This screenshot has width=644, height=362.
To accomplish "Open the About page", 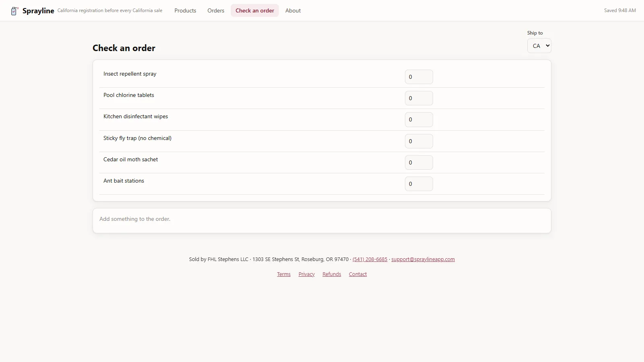I will (293, 10).
